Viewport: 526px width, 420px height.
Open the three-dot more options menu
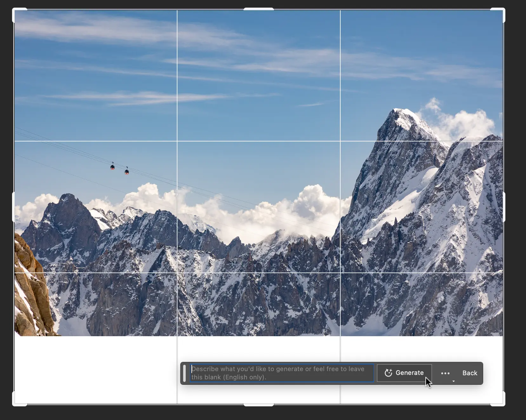(x=445, y=373)
